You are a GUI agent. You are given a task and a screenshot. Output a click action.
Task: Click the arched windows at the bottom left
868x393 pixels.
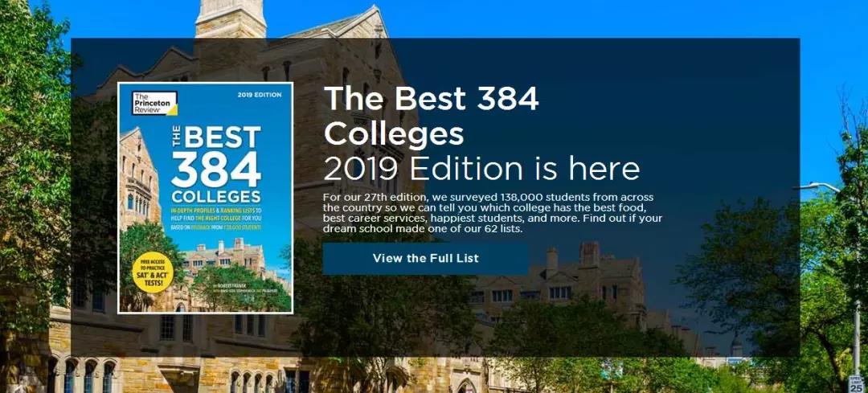point(82,375)
